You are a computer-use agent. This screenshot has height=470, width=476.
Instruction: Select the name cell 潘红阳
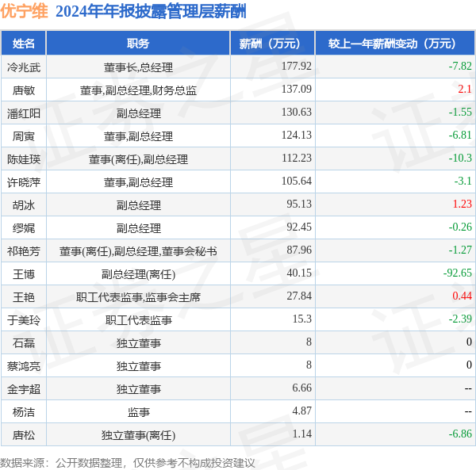[x=23, y=113]
